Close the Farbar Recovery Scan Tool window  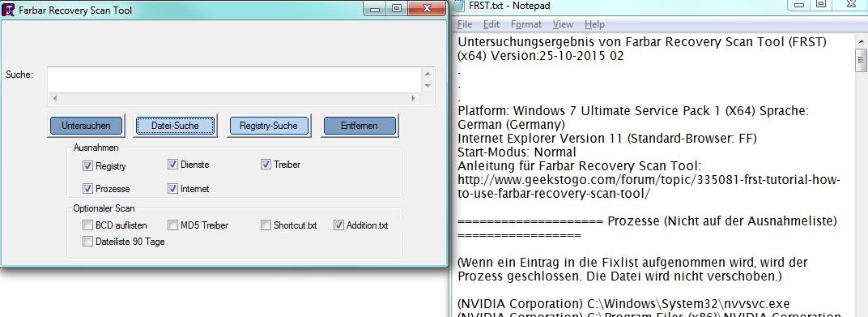427,8
